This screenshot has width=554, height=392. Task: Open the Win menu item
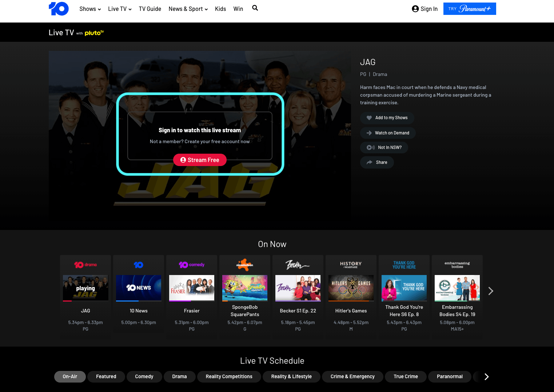pyautogui.click(x=238, y=9)
